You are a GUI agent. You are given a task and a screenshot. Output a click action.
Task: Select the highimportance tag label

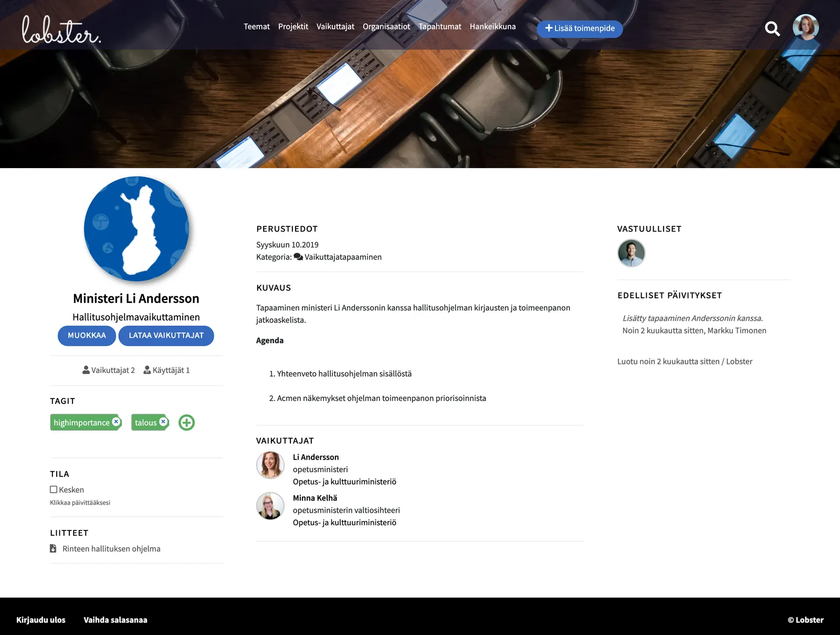click(x=81, y=423)
